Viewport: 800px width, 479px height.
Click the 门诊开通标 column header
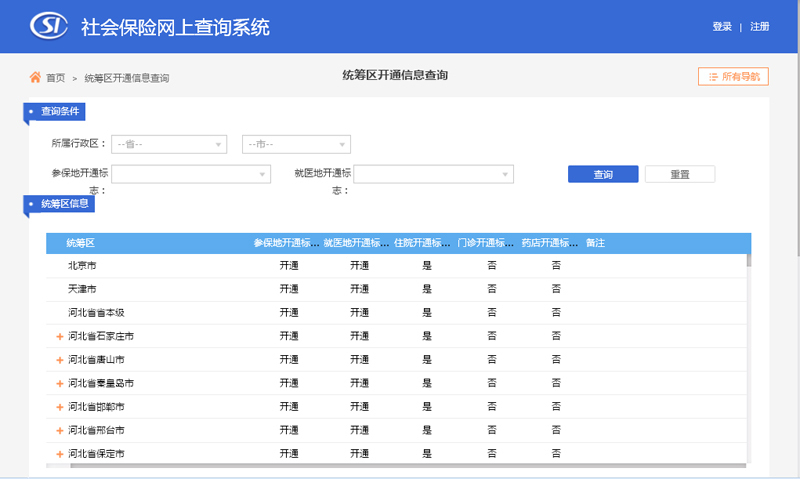[485, 243]
